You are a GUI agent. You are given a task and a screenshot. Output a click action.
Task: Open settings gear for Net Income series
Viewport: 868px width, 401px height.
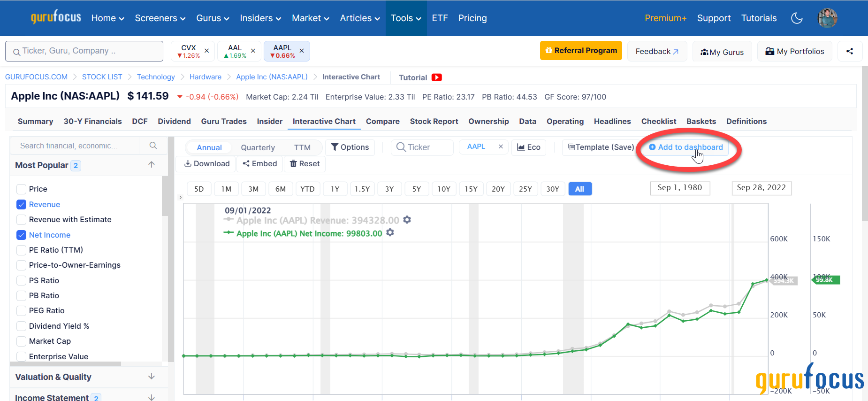390,233
